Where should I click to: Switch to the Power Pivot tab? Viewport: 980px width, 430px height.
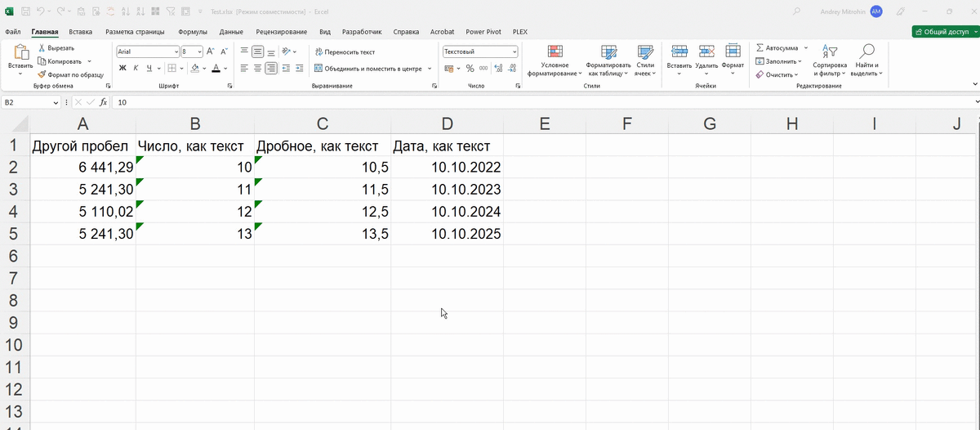click(483, 32)
